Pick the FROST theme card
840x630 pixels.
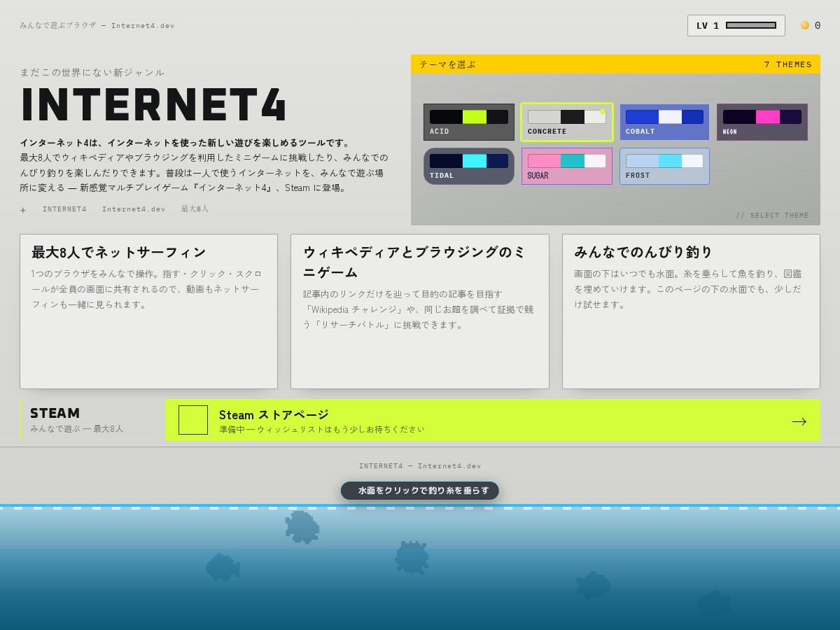tap(664, 166)
